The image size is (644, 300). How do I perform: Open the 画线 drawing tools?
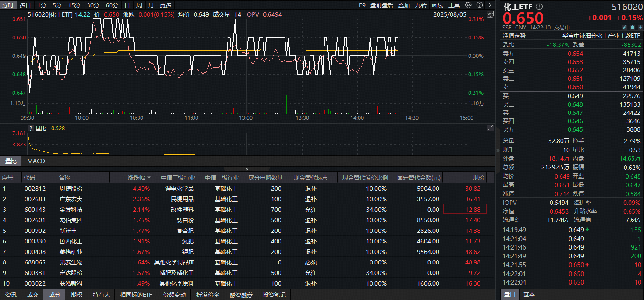(438, 5)
